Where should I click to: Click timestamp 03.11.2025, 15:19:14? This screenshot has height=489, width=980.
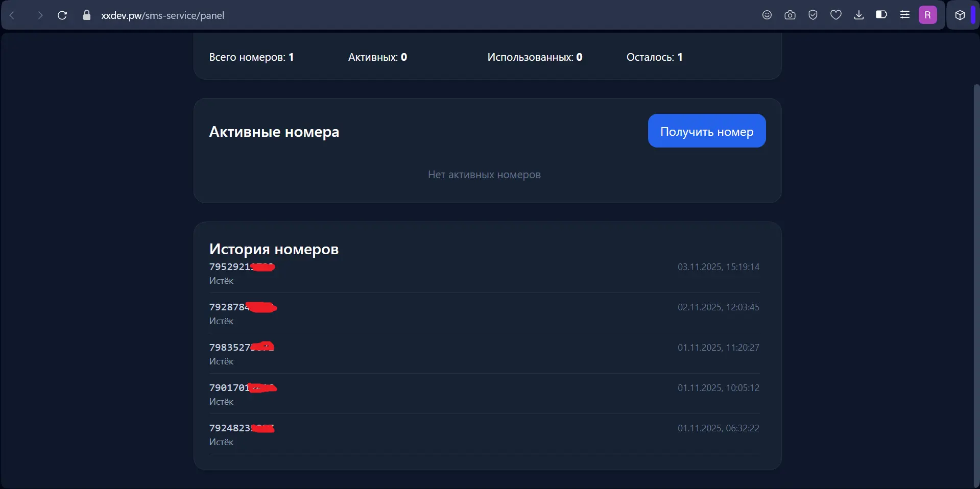point(719,267)
